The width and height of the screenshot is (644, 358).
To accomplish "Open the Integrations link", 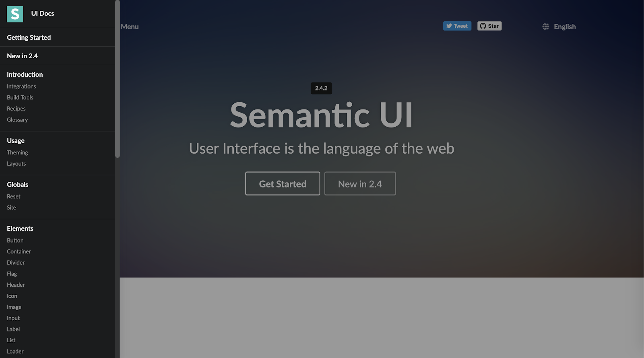I will click(21, 86).
